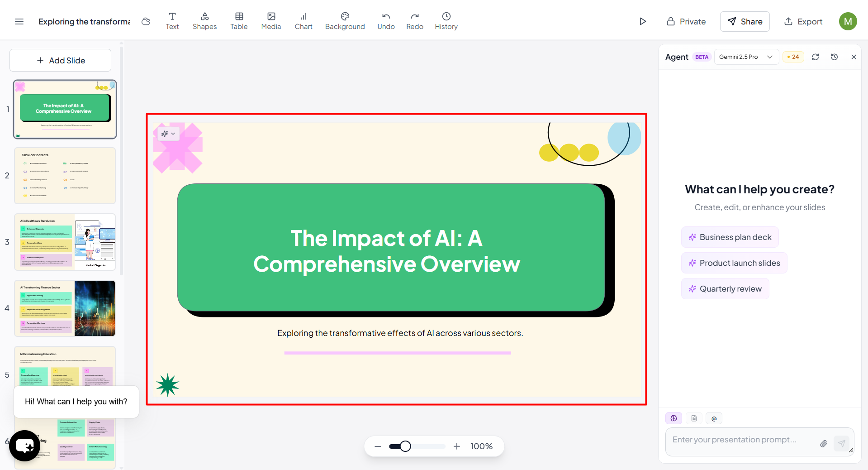Zoom in with the plus icon

click(457, 446)
